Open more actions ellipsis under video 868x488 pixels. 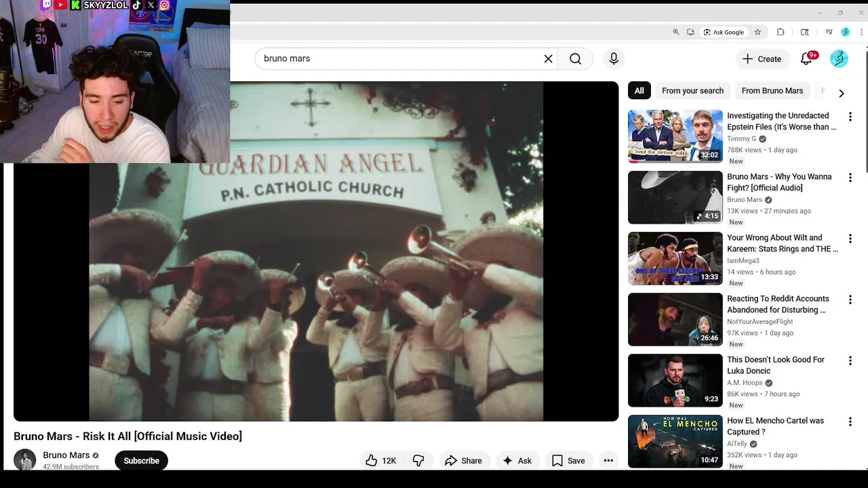coord(608,461)
